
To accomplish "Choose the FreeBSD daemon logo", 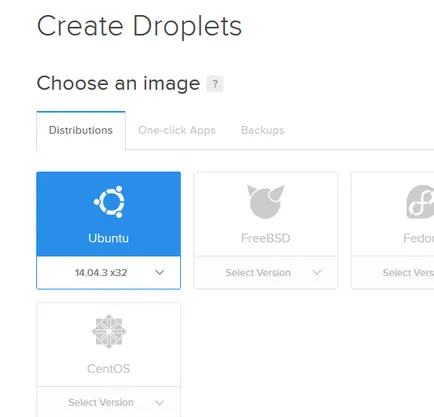I will (266, 202).
